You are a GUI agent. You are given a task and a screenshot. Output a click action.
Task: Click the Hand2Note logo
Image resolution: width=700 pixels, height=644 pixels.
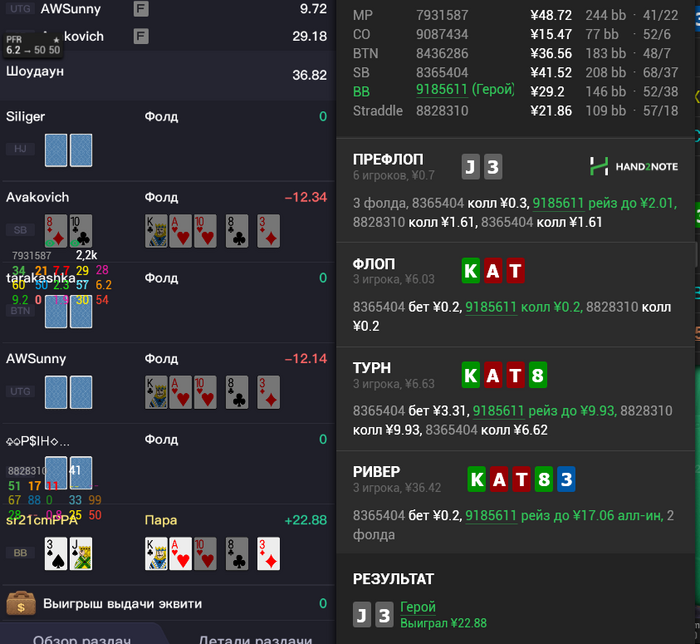tap(633, 166)
